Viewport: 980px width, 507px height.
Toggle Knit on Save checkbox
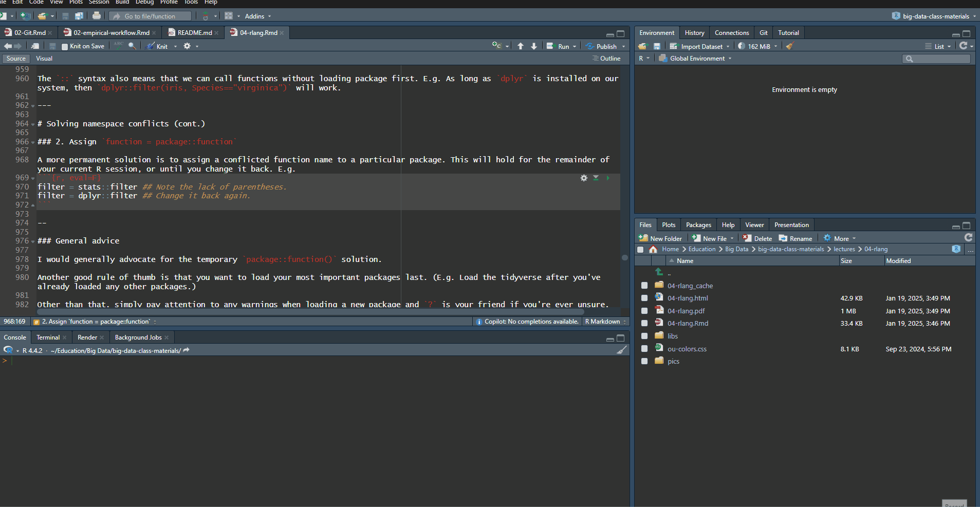click(65, 47)
